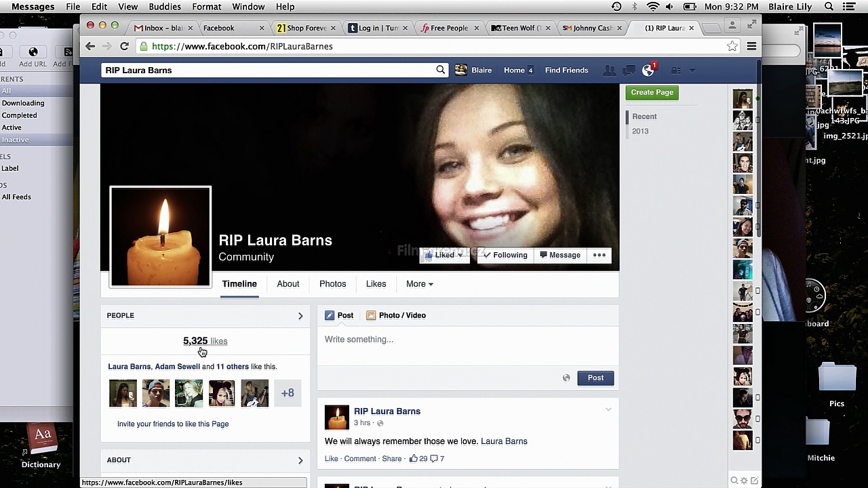
Task: Click the Write something text field
Action: (x=468, y=340)
